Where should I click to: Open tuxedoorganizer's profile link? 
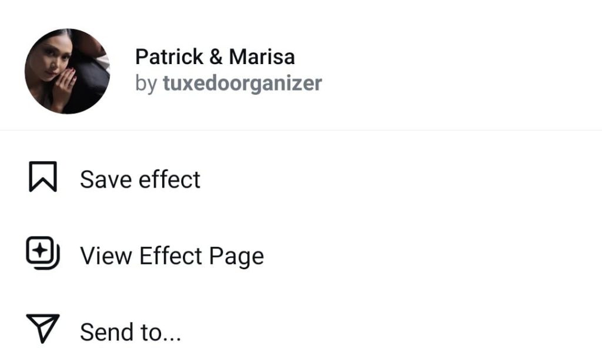(x=242, y=84)
